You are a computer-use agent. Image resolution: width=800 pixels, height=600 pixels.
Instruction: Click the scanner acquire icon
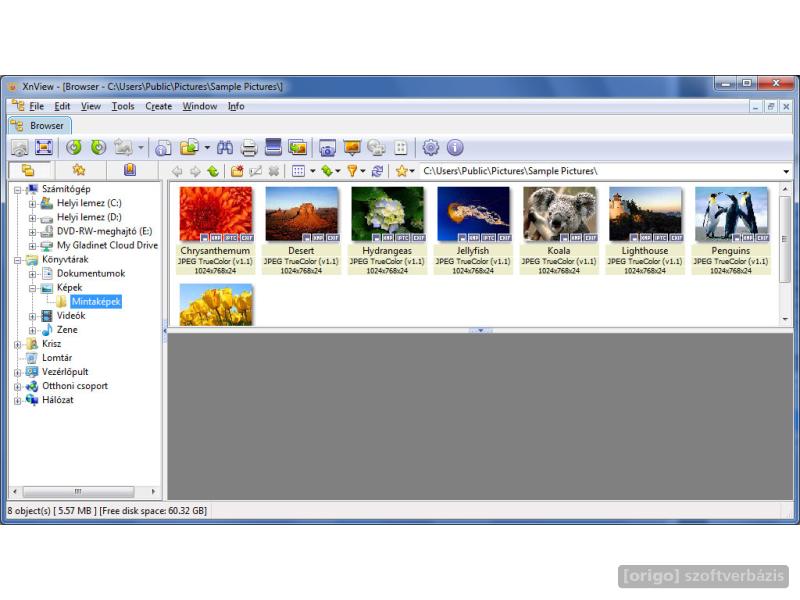(x=273, y=147)
